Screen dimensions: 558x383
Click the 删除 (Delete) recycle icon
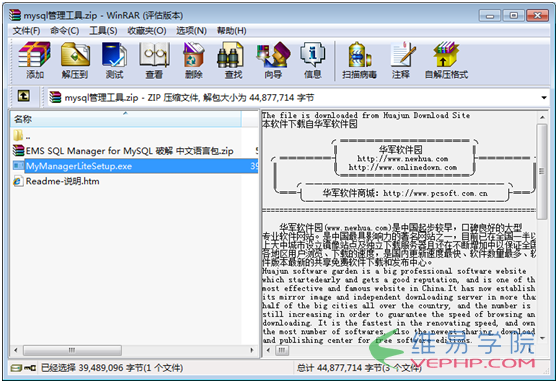click(194, 60)
